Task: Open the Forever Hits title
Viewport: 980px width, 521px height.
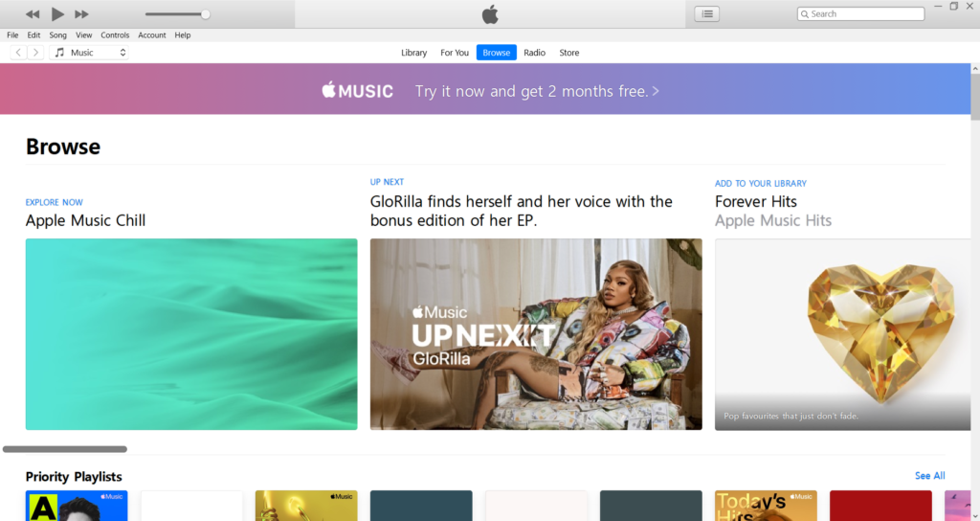Action: (x=756, y=201)
